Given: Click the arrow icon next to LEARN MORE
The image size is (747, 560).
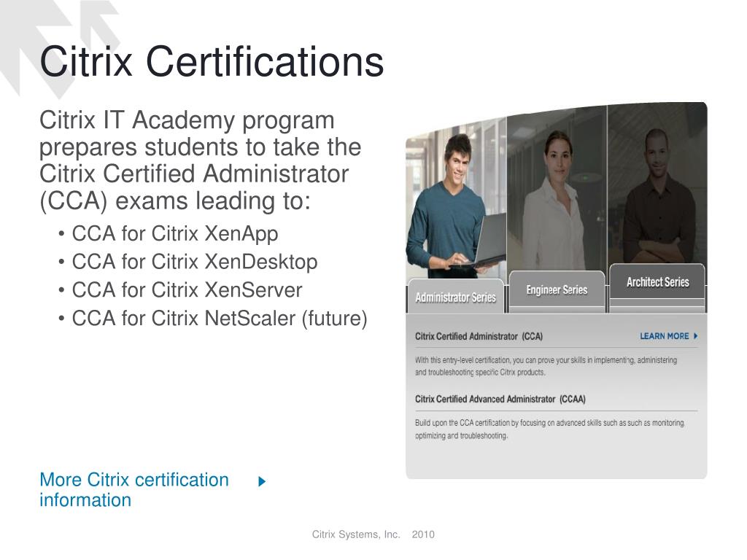Looking at the screenshot, I should coord(695,336).
